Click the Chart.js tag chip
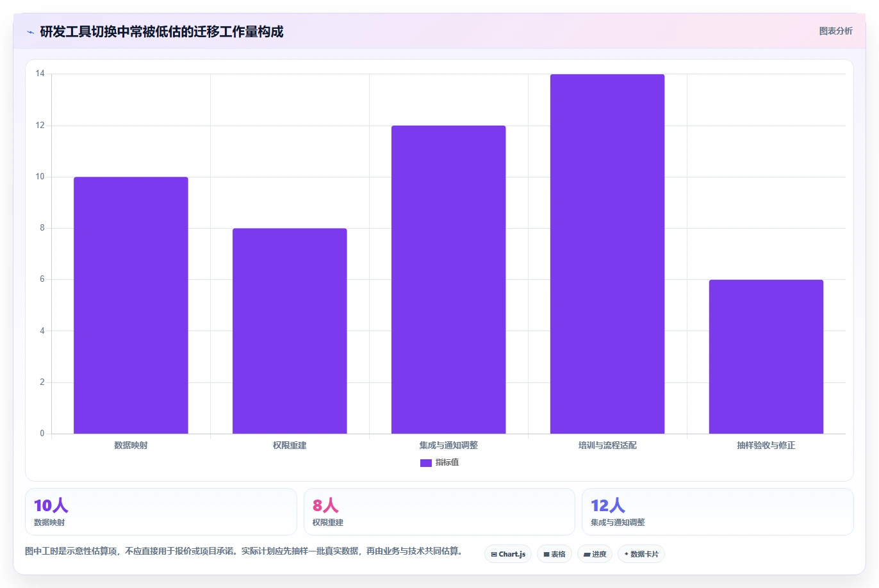 pyautogui.click(x=508, y=554)
